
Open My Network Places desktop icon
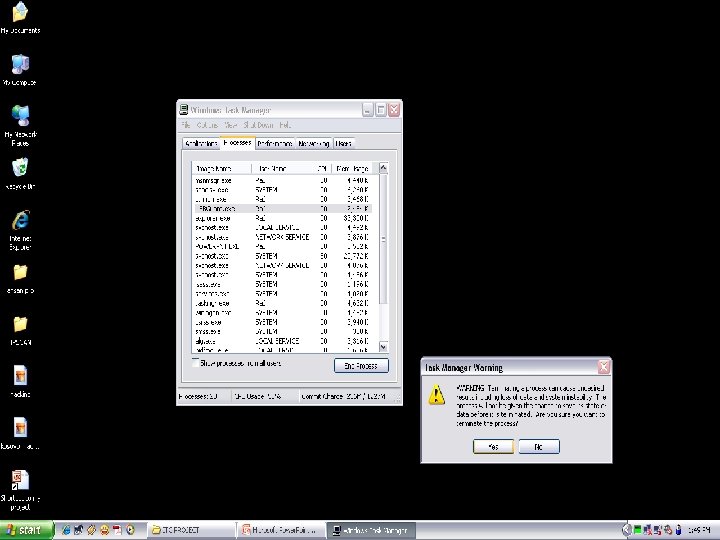pos(20,125)
